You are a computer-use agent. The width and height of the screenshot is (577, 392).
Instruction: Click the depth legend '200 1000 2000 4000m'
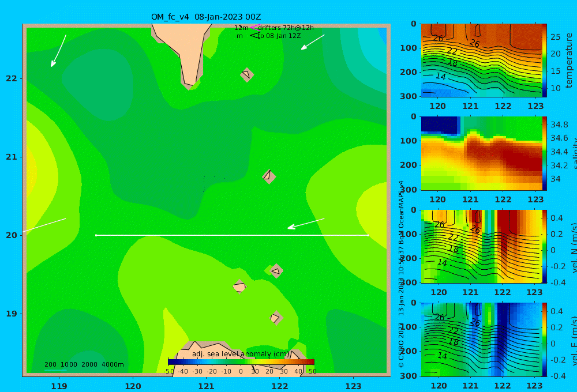click(x=84, y=364)
